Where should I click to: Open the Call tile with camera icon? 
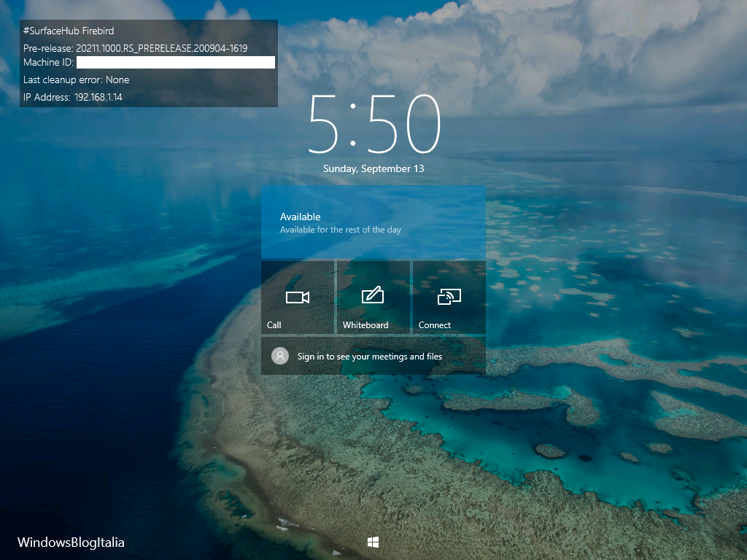pyautogui.click(x=298, y=297)
